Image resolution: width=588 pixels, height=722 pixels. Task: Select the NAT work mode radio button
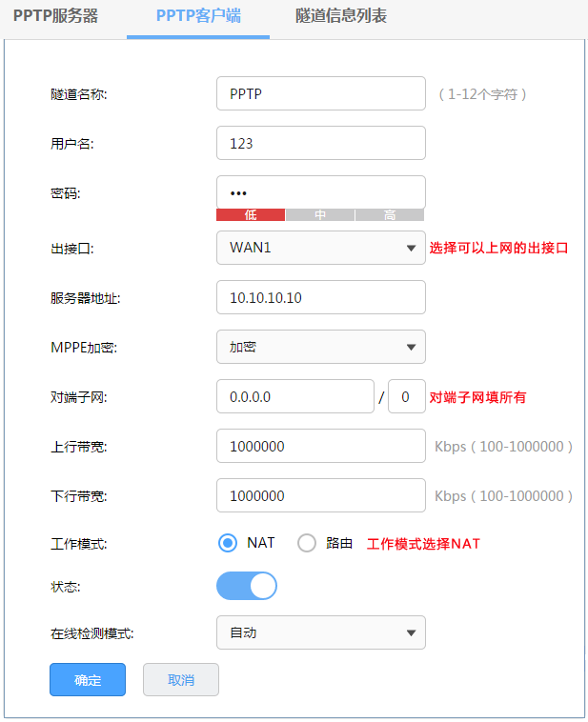pos(228,543)
